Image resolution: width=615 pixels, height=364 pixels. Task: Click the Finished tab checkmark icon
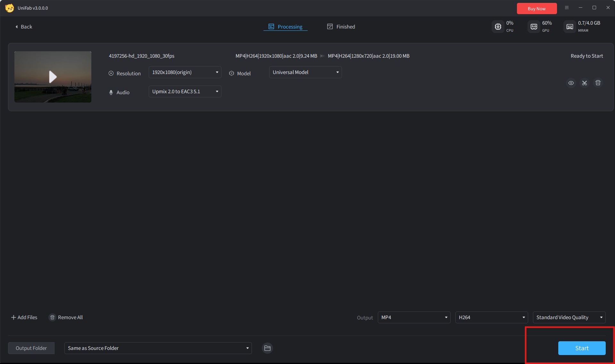click(330, 27)
